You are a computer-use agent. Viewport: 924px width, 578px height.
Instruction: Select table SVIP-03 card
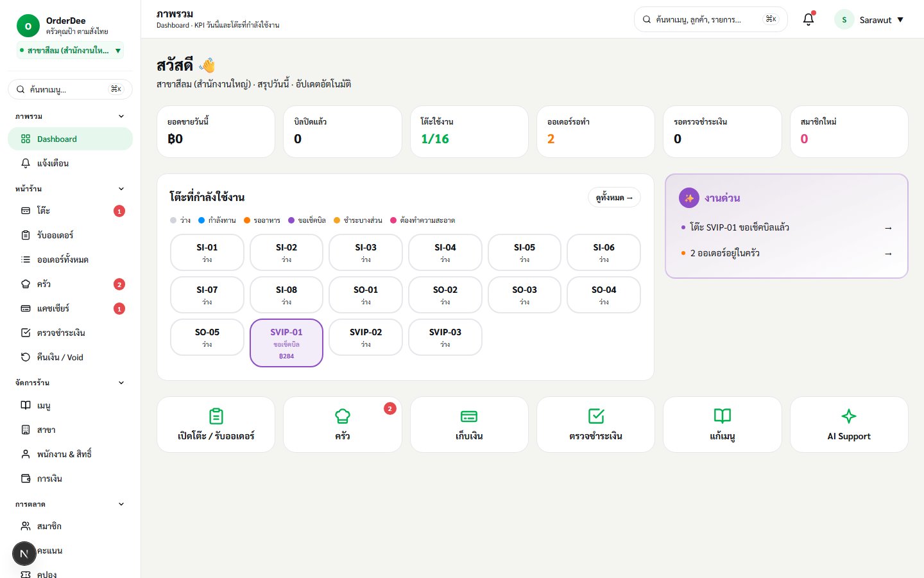click(445, 337)
